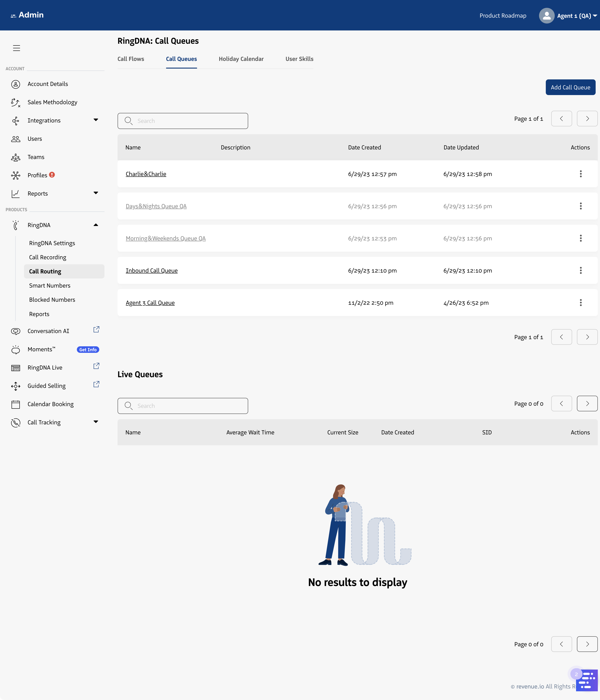
Task: Click the three-dot actions menu for Charlie&Charlie
Action: click(x=580, y=174)
